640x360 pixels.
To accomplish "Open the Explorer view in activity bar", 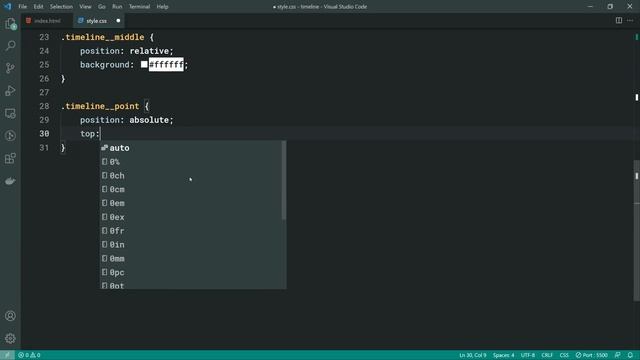I will 10,24.
